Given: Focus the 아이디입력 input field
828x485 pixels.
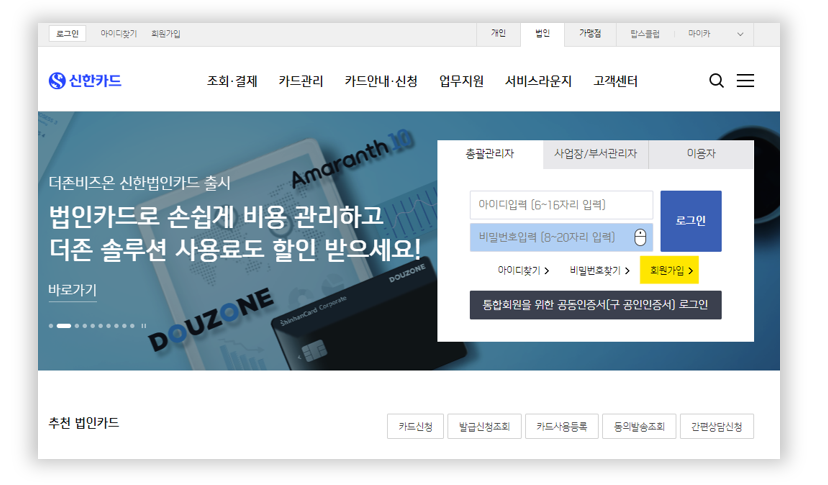Looking at the screenshot, I should click(561, 205).
